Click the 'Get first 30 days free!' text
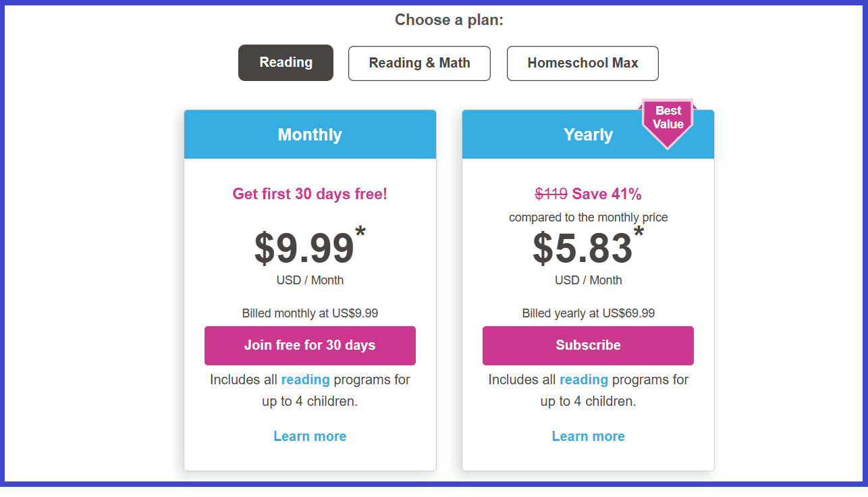Image resolution: width=868 pixels, height=497 pixels. 310,194
